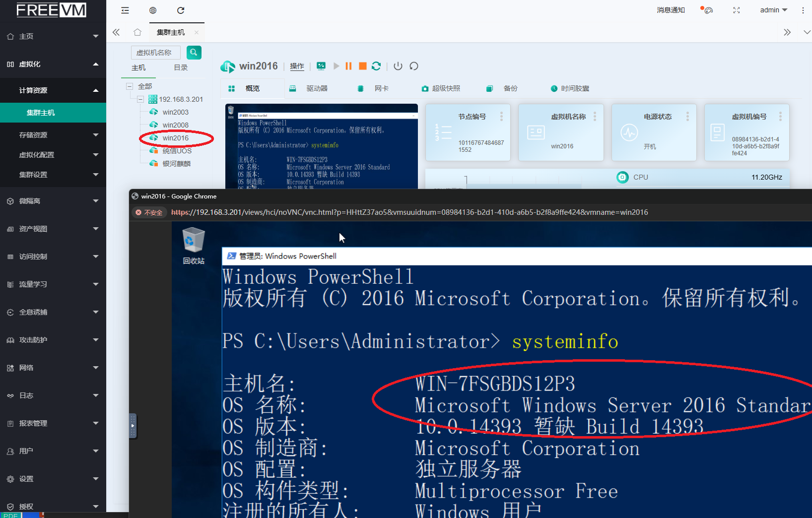Click the orange pause button for win2016
812x518 pixels.
[x=348, y=66]
